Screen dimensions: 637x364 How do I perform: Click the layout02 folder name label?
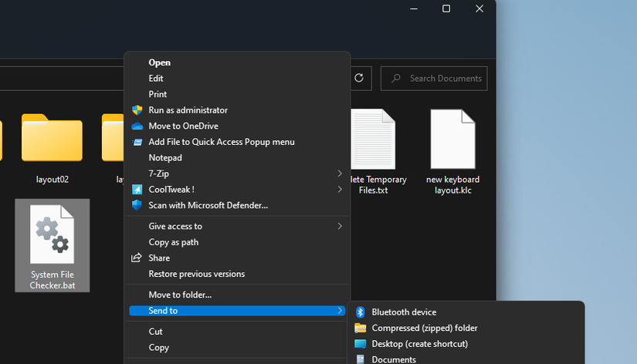53,180
